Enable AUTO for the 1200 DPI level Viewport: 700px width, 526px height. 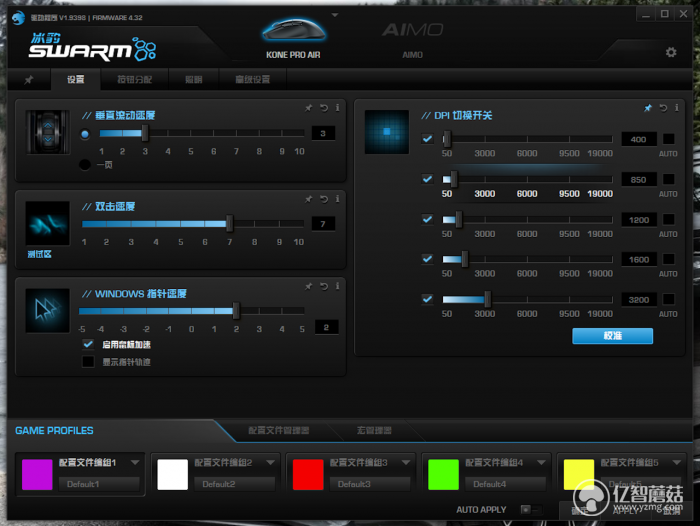click(668, 219)
